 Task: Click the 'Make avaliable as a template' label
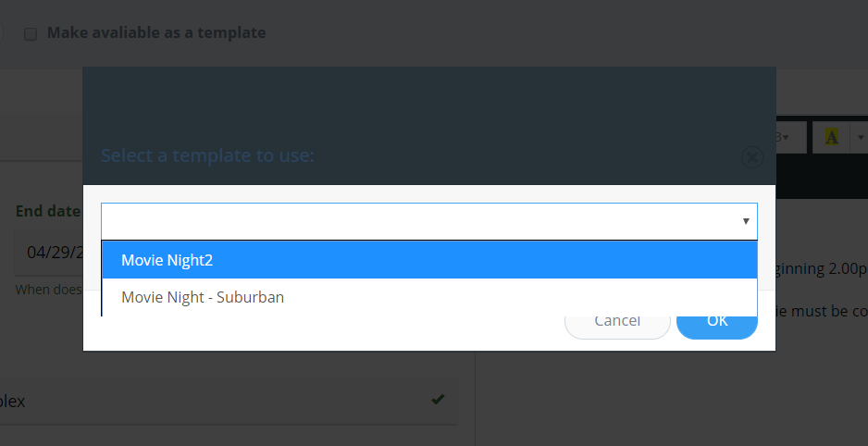pyautogui.click(x=156, y=32)
